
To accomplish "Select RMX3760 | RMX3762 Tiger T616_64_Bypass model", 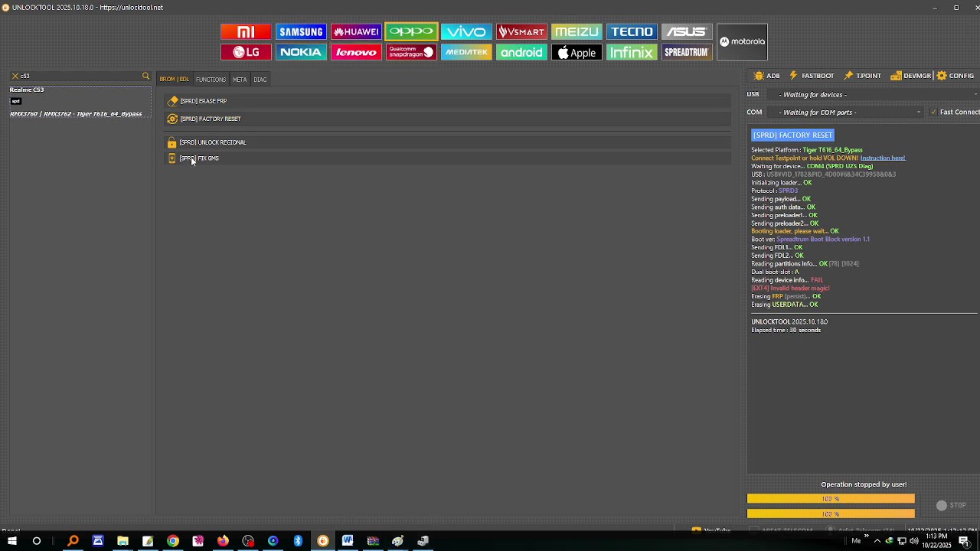I will (76, 114).
